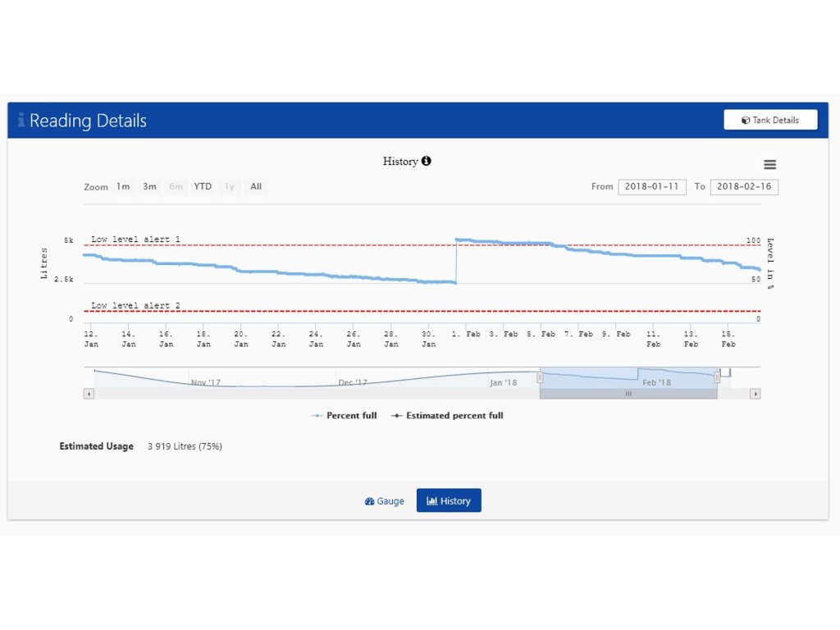This screenshot has height=630, width=840.
Task: Show All data zoom range
Action: (256, 187)
